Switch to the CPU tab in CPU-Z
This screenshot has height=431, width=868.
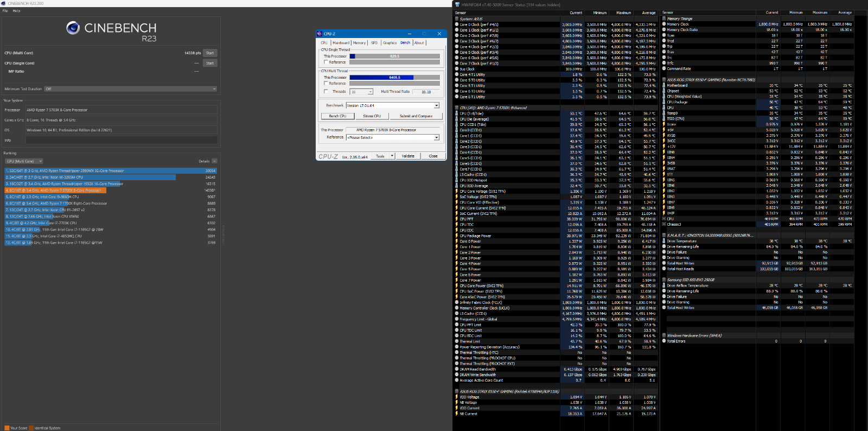(324, 43)
